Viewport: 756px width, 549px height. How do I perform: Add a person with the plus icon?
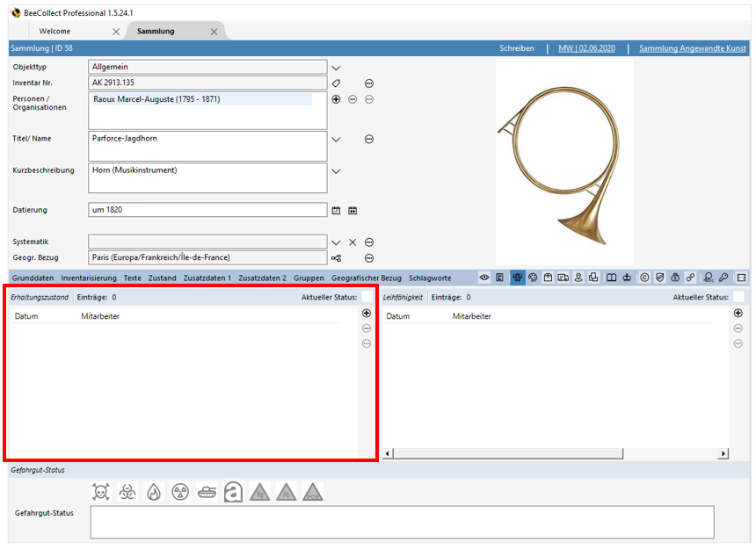336,99
